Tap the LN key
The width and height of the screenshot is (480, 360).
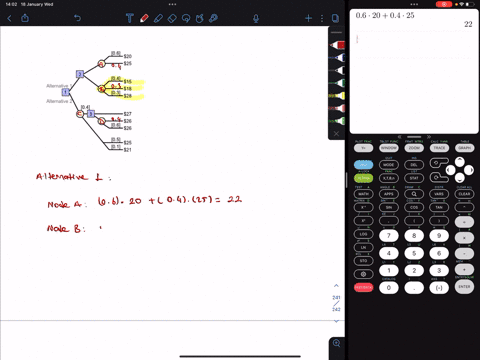click(363, 247)
